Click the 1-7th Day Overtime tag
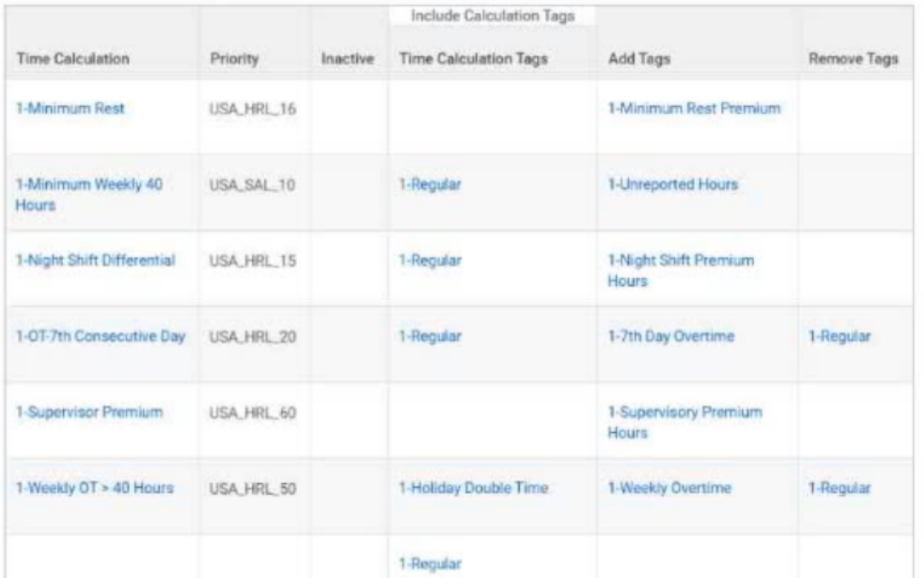The image size is (924, 578). pyautogui.click(x=671, y=336)
